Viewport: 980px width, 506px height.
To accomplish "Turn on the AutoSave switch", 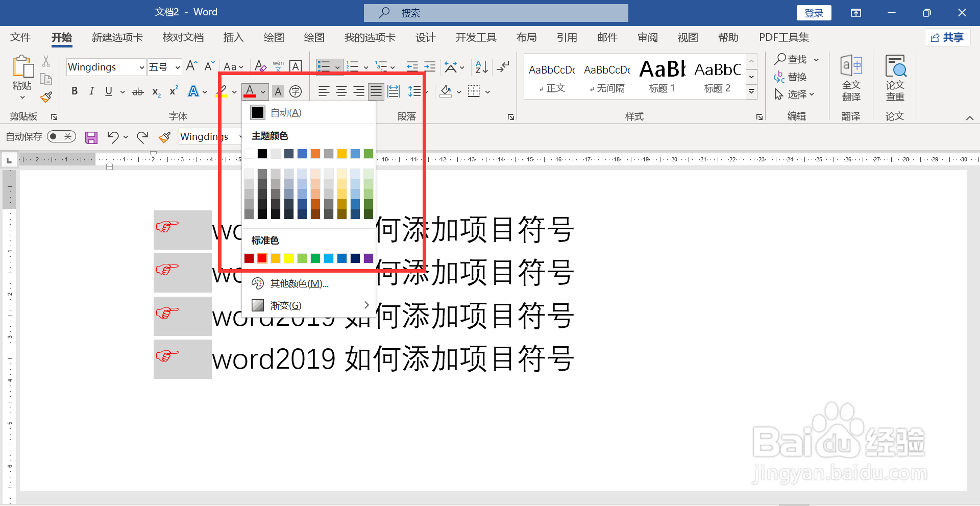I will tap(61, 136).
